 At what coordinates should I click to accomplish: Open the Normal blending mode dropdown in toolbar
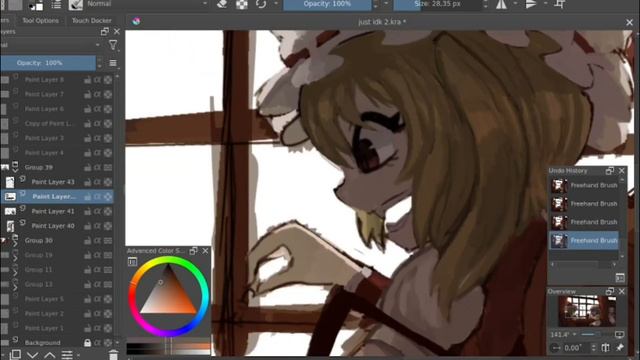click(x=147, y=4)
